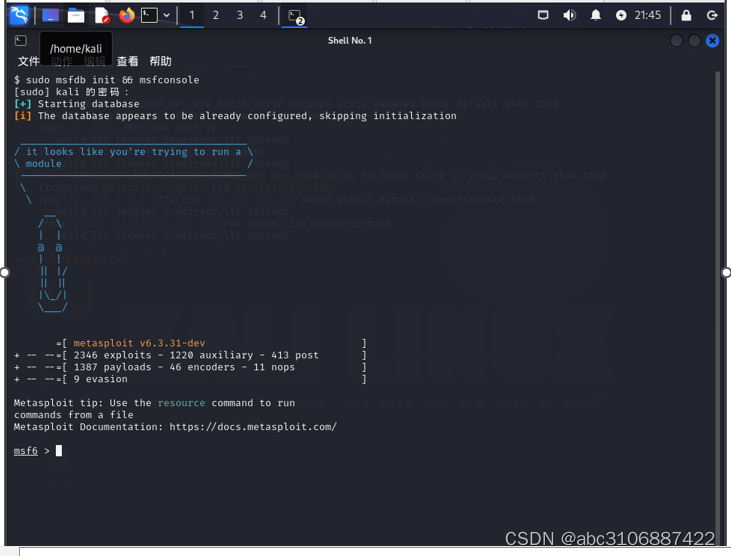The width and height of the screenshot is (731, 556).
Task: Maximize the Shell No. 1 window
Action: pyautogui.click(x=694, y=41)
